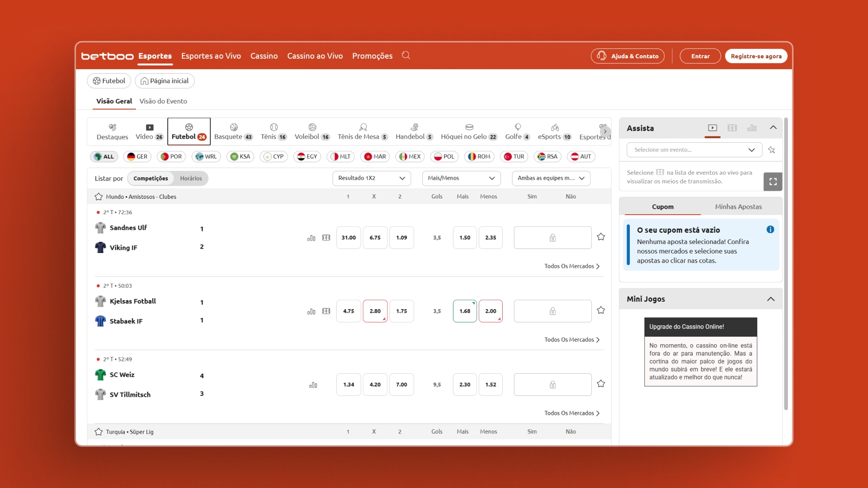Screen dimensions: 868x488
Task: Favorite the Turquia Süper Lig competition
Action: [x=99, y=432]
